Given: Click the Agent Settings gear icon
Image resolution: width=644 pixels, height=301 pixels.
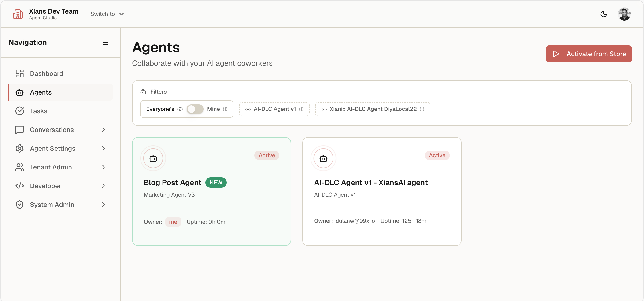Looking at the screenshot, I should pyautogui.click(x=19, y=148).
